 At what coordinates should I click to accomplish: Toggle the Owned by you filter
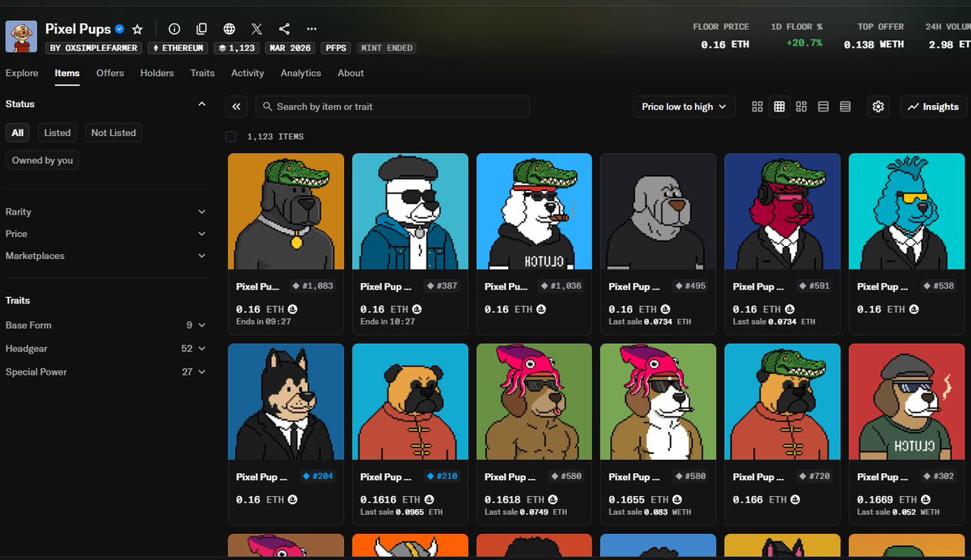(42, 160)
